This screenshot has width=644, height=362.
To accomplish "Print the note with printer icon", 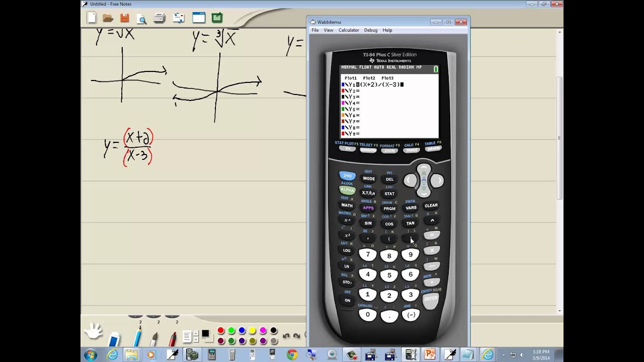I will [159, 18].
